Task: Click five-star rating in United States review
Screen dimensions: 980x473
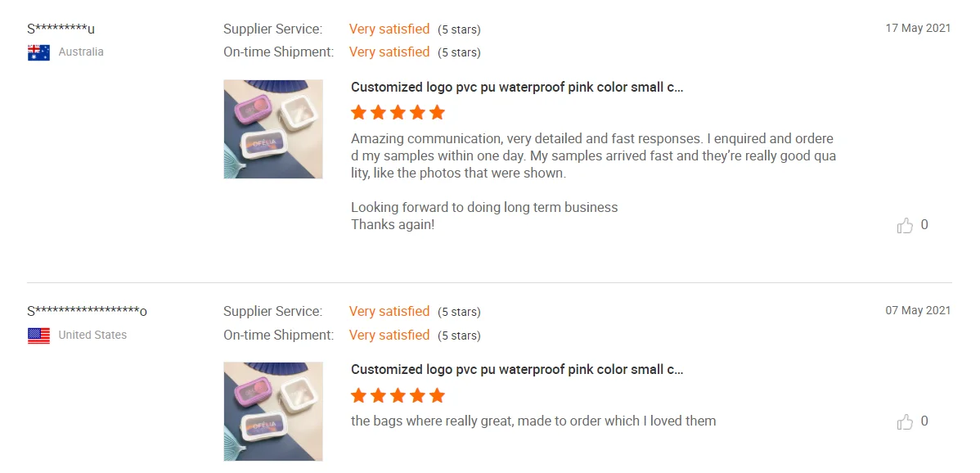Action: pos(398,396)
